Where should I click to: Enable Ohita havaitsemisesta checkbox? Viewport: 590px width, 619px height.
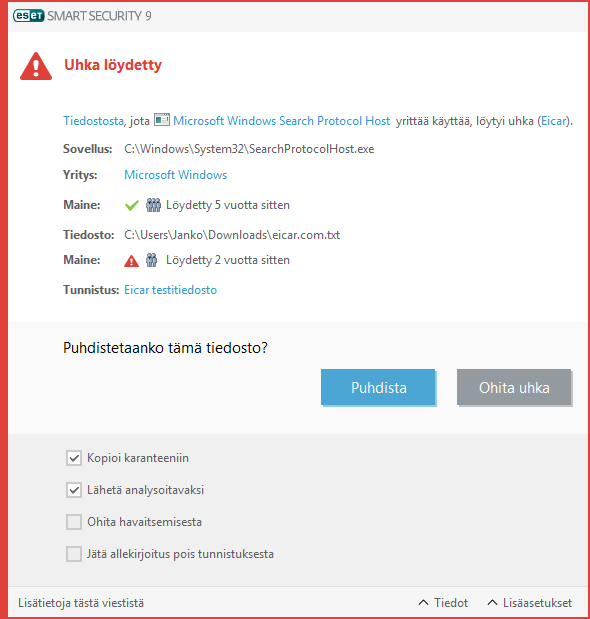tap(74, 522)
